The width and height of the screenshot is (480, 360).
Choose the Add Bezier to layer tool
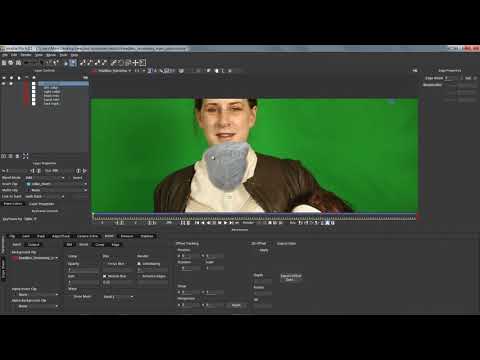[105, 63]
